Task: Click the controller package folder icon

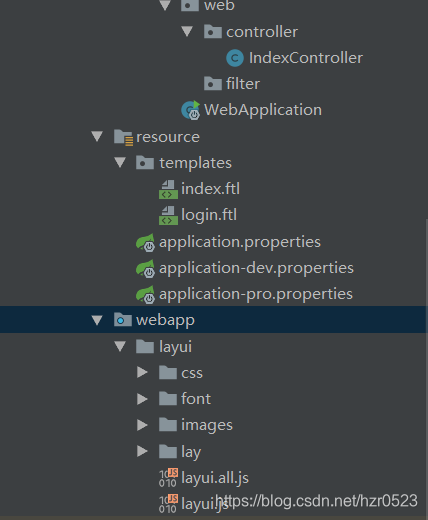Action: (x=213, y=32)
